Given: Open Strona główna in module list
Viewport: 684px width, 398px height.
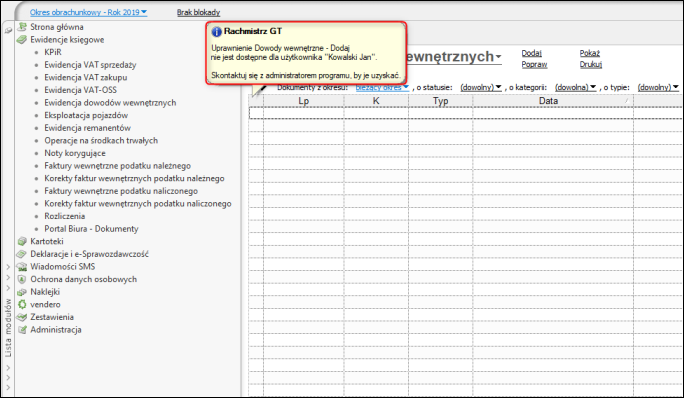Looking at the screenshot, I should (57, 27).
